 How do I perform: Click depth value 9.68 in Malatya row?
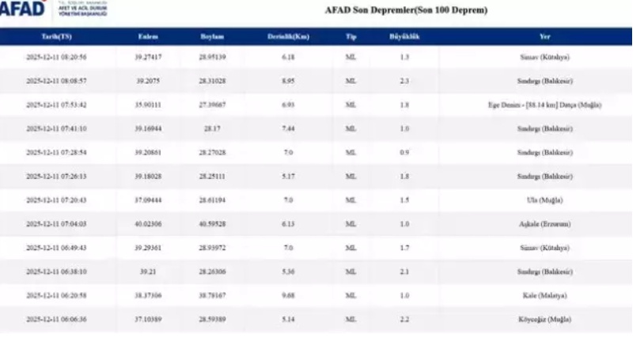[288, 295]
